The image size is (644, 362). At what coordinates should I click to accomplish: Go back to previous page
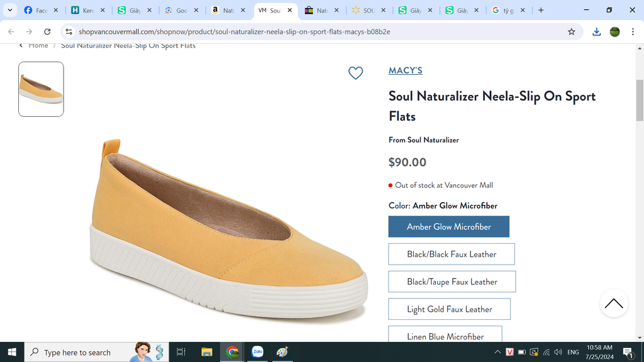coord(11,31)
